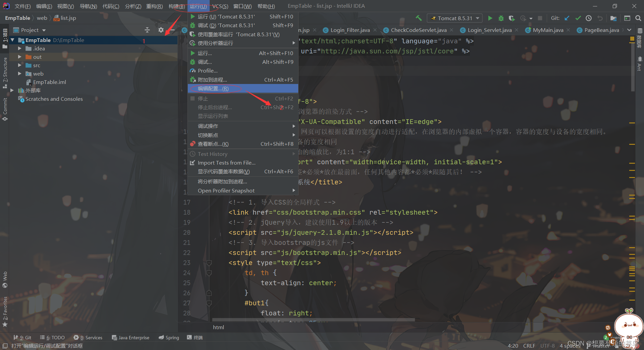Viewport: 644px width, 350px height.
Task: Open 8: Services tool window
Action: pos(88,338)
